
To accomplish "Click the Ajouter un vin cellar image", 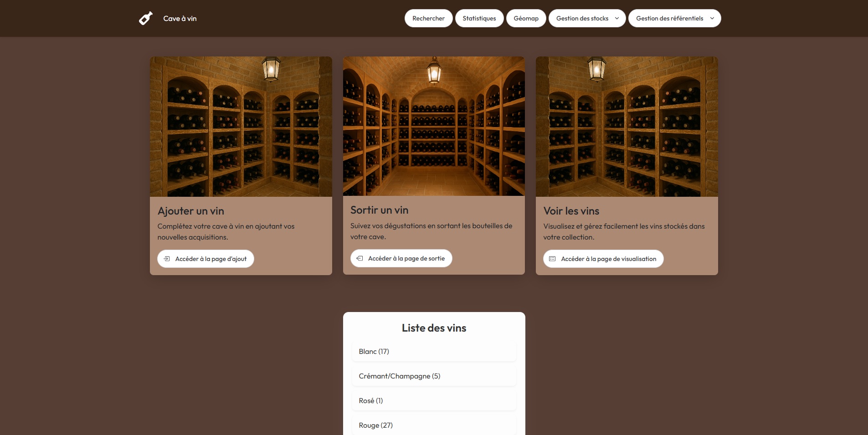I will click(x=241, y=126).
